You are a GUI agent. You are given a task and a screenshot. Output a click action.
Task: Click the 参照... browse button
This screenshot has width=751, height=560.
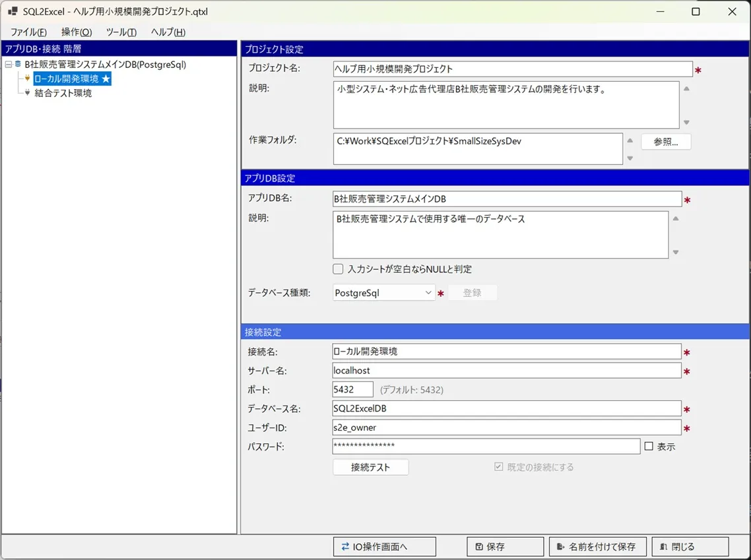(666, 142)
